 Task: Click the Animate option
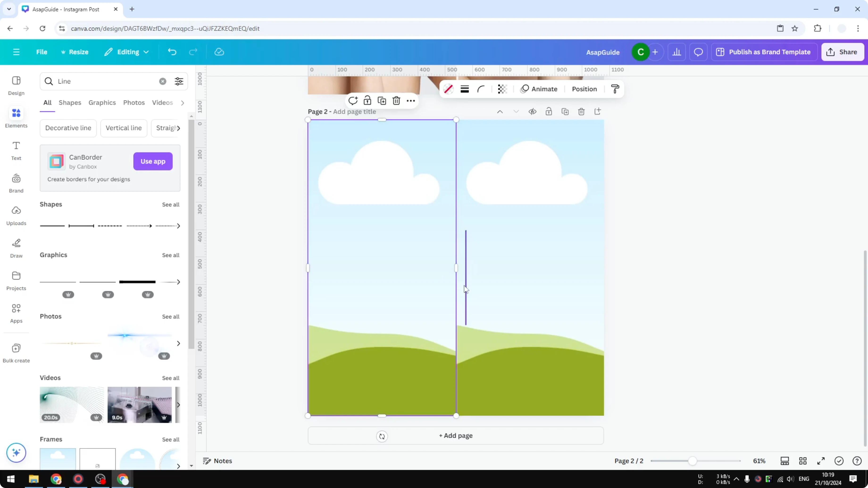point(540,89)
